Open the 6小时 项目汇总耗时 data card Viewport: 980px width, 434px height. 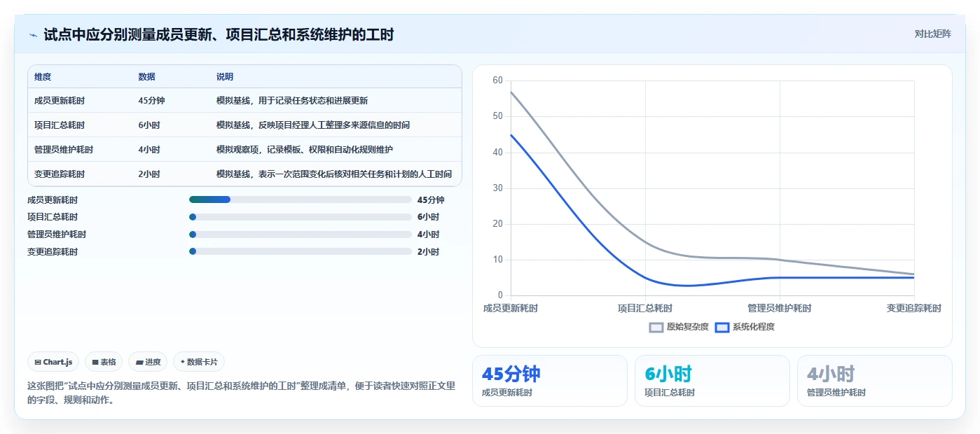pos(712,381)
